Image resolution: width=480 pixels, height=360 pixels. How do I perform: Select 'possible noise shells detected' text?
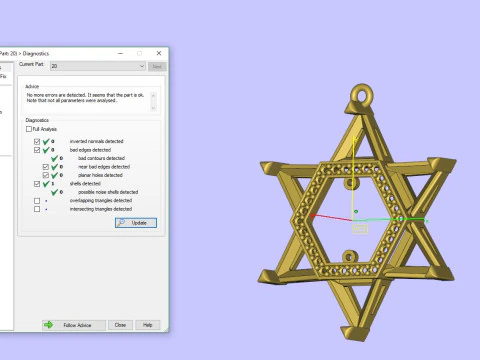coord(108,192)
